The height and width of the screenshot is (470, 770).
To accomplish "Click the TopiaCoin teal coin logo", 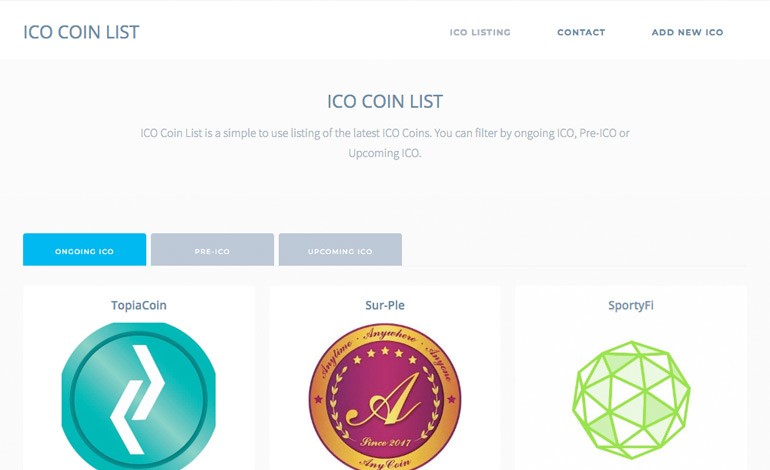I will click(x=138, y=396).
